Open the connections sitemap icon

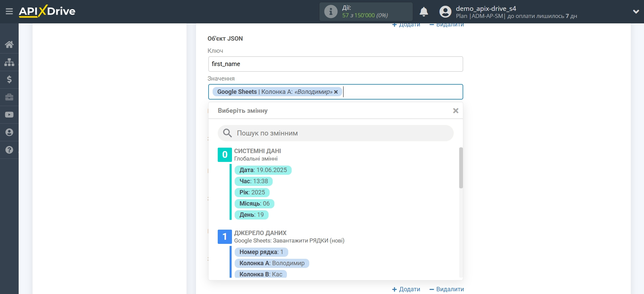[x=9, y=62]
